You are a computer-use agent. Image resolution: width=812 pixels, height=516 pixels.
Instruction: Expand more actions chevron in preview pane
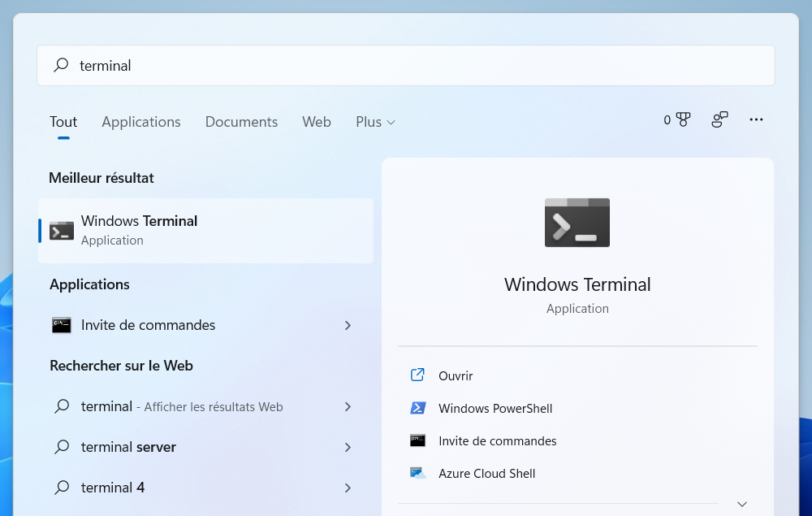click(x=741, y=504)
